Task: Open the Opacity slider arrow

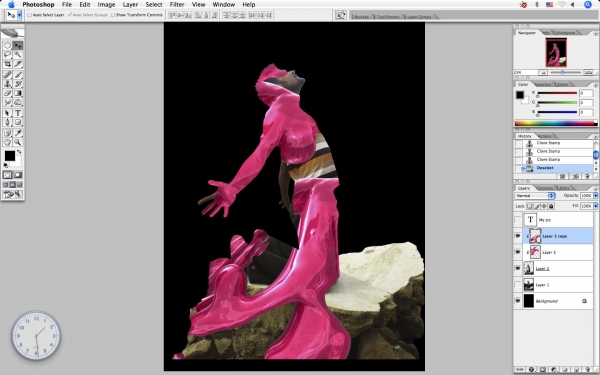Action: click(x=595, y=196)
